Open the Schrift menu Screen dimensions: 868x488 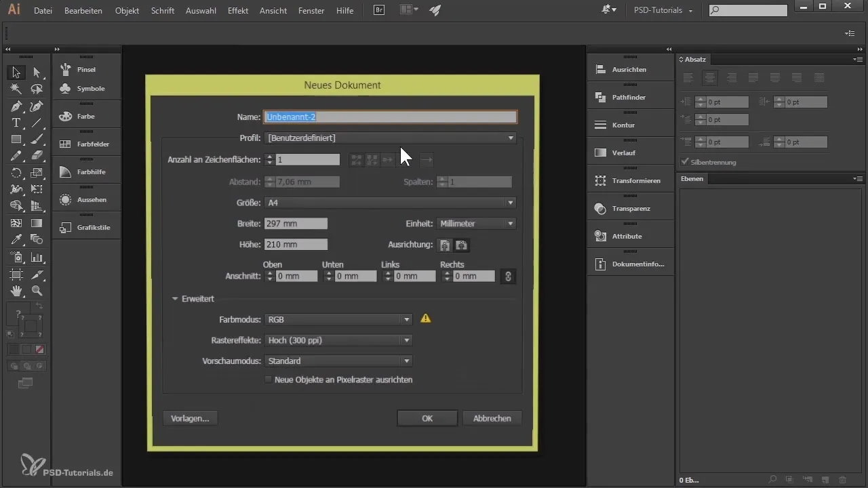tap(163, 11)
